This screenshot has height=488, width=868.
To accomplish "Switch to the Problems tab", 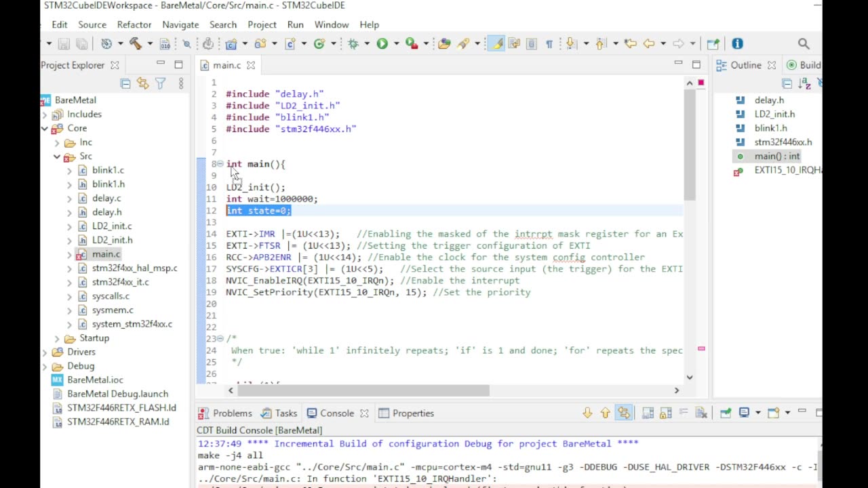I will (x=225, y=413).
